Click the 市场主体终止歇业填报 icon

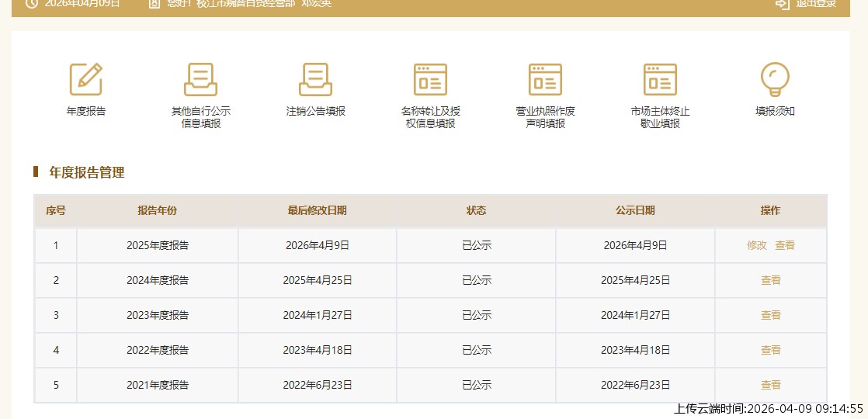coord(660,79)
